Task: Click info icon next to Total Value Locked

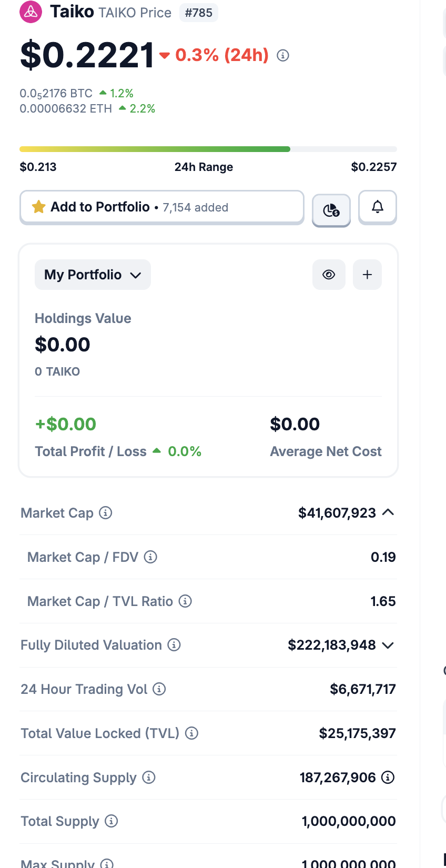Action: (192, 733)
